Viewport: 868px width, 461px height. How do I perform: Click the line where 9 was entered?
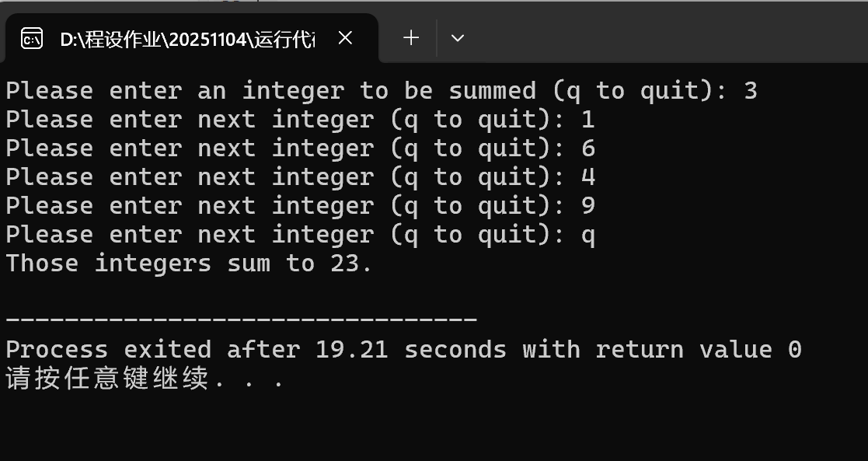(299, 206)
